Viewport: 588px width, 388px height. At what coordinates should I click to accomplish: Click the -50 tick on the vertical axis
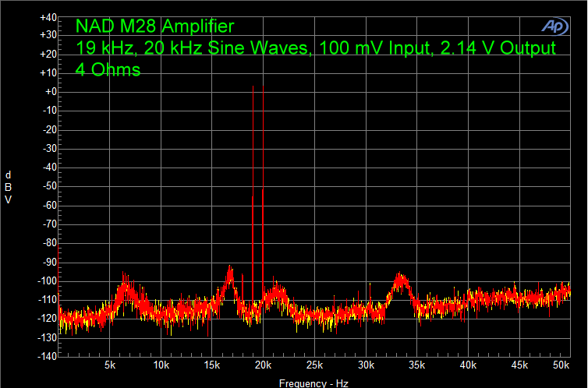[x=50, y=186]
